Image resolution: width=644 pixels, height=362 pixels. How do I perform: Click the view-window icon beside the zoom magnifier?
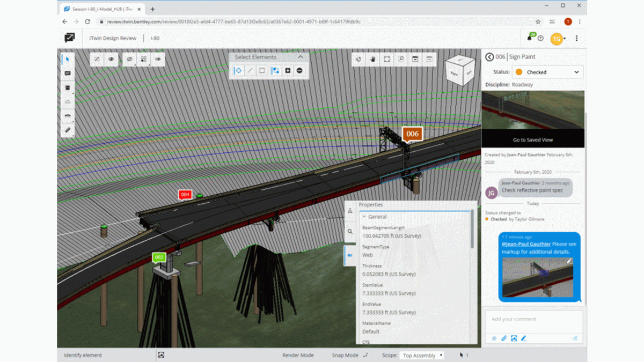[415, 60]
